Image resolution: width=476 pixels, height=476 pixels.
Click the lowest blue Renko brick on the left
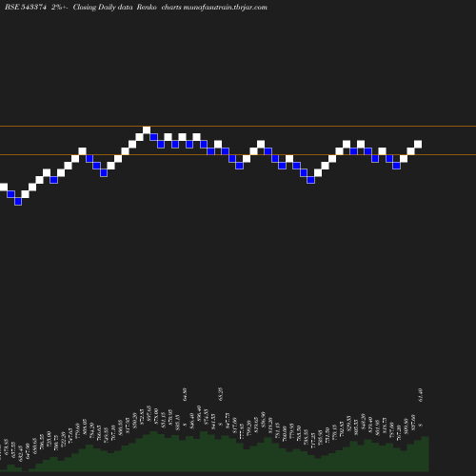tap(18, 201)
